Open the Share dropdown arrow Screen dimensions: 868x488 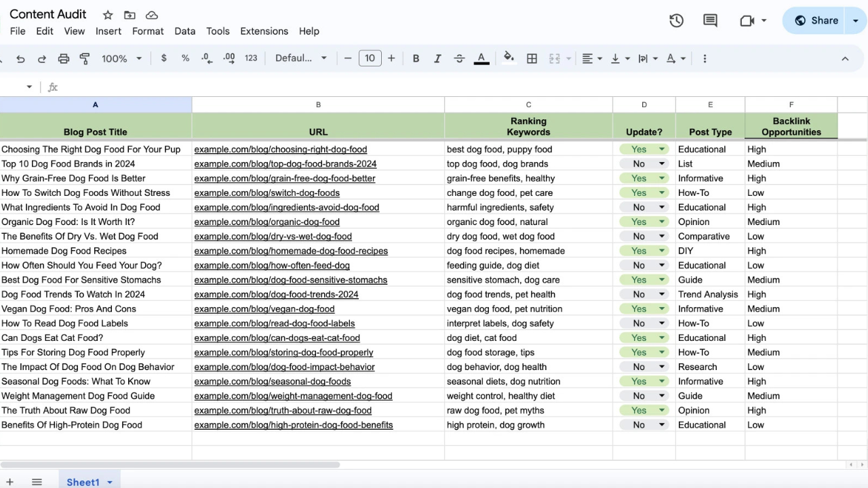click(856, 20)
